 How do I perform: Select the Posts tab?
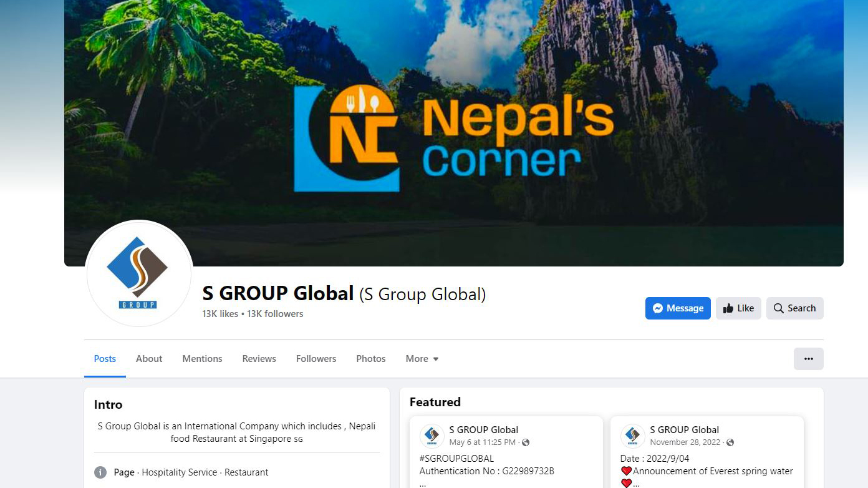105,359
